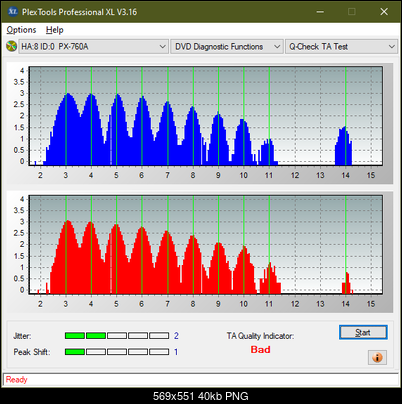Click the red Bad quality result text

(260, 350)
